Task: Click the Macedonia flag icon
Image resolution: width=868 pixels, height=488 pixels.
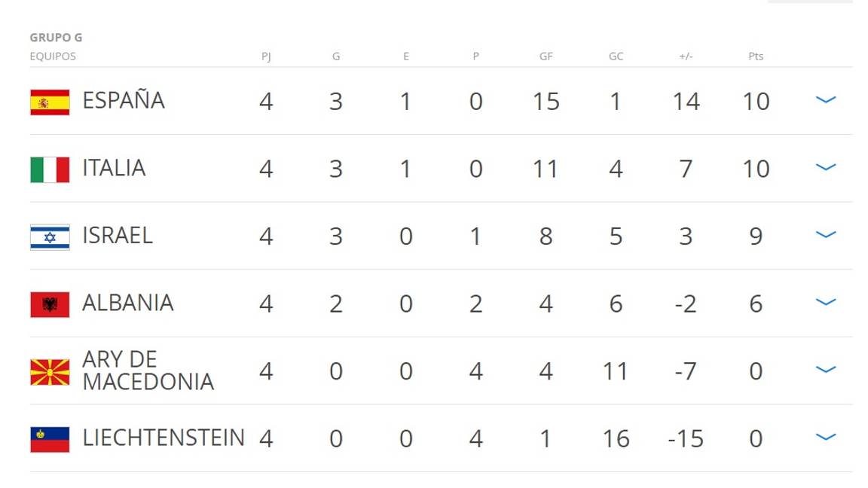Action: point(50,372)
